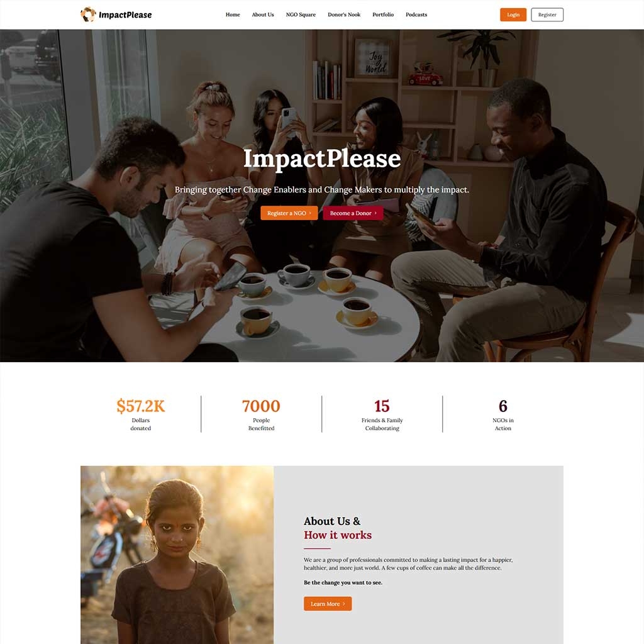
Task: Click the arrow on Become a Donor button
Action: [x=375, y=213]
